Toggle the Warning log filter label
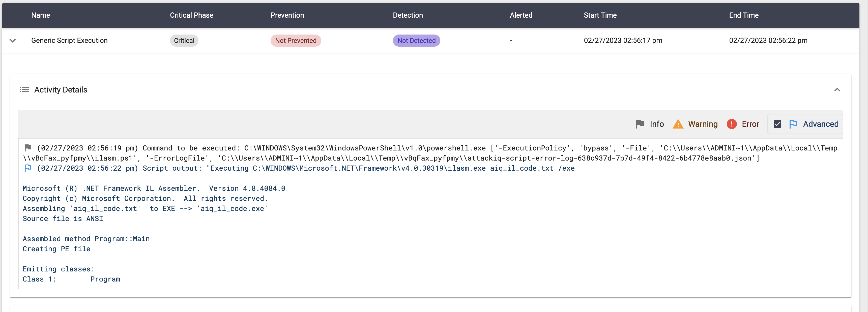This screenshot has width=868, height=312. 703,124
